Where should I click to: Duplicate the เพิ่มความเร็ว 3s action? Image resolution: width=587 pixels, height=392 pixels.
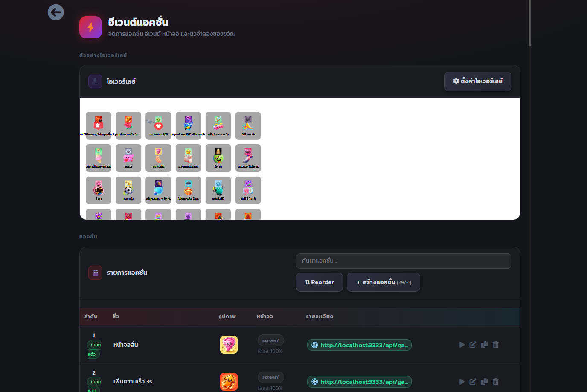[484, 382]
